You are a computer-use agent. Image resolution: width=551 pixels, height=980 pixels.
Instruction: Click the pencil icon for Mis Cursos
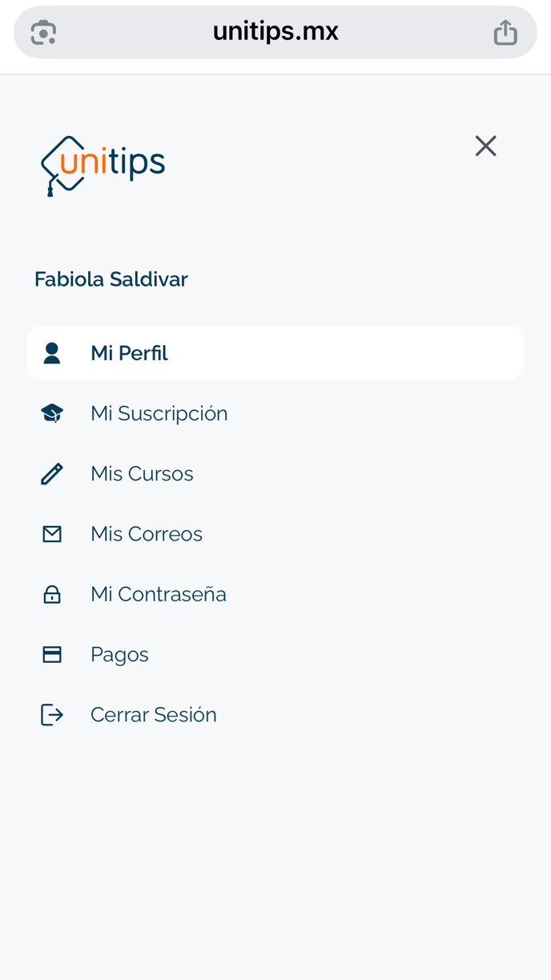[52, 474]
